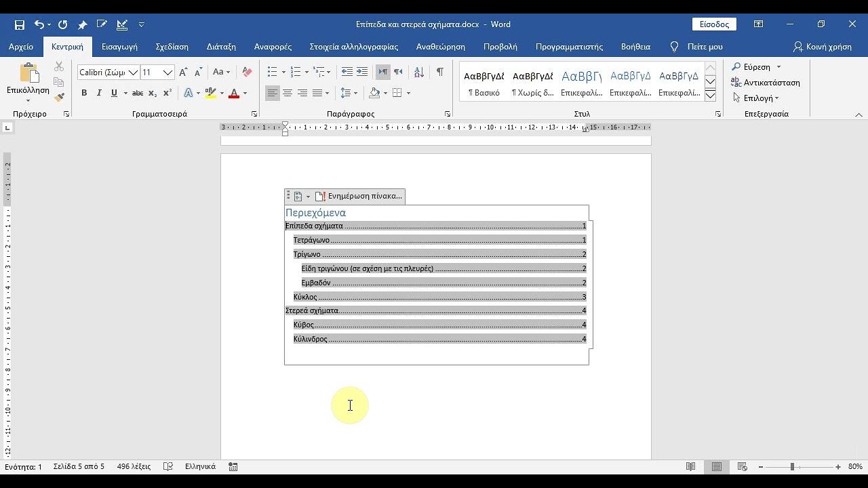The image size is (868, 488).
Task: Undo the last action
Action: point(39,24)
